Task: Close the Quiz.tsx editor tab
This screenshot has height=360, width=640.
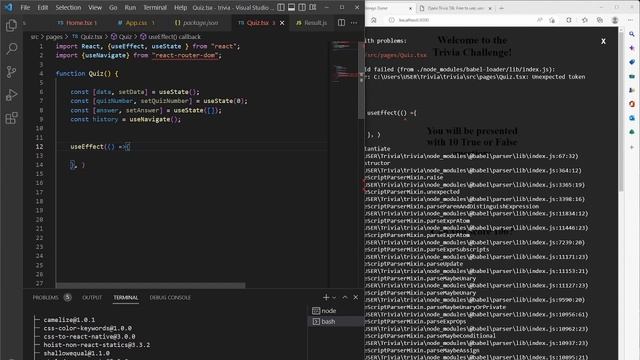Action: [x=282, y=23]
